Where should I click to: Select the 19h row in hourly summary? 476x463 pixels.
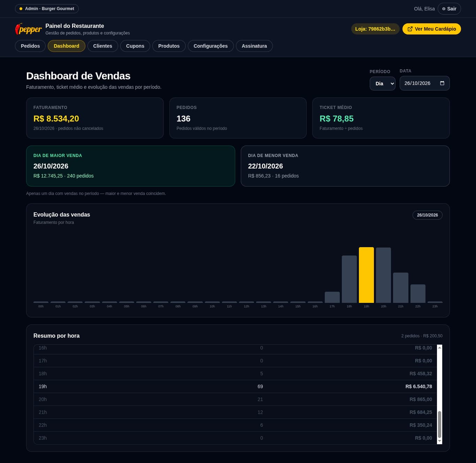pyautogui.click(x=235, y=386)
